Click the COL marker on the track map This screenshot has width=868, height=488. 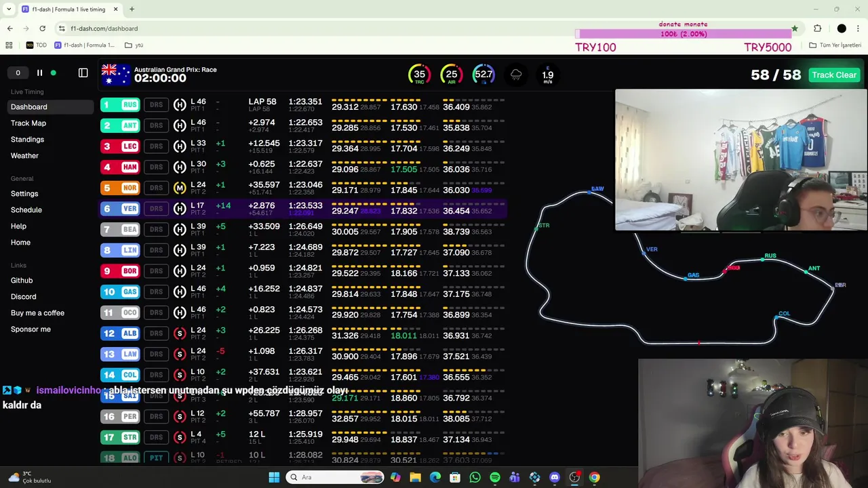pos(776,317)
